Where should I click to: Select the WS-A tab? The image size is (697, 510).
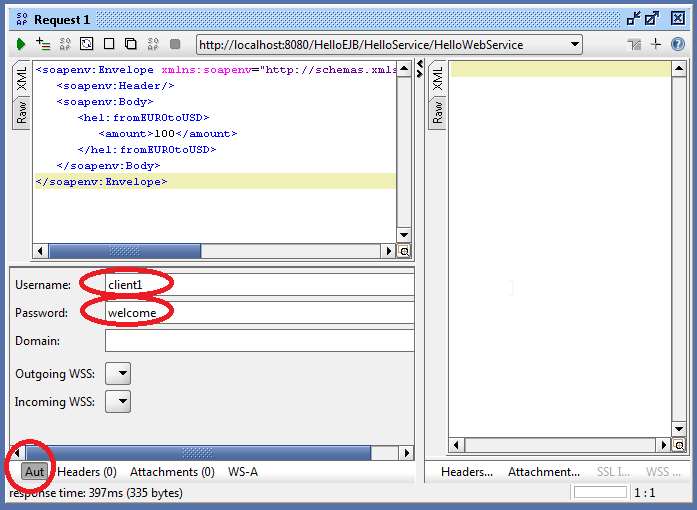pos(243,471)
